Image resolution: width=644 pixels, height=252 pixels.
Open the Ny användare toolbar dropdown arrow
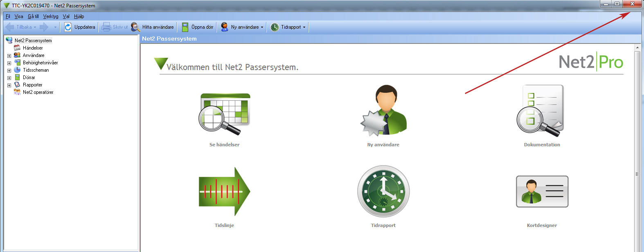click(x=262, y=27)
